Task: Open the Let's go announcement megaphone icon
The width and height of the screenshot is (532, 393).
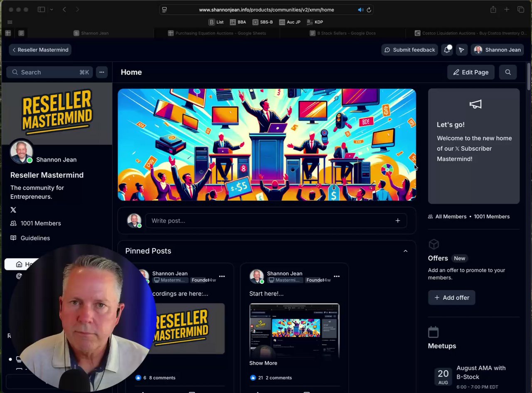Action: click(475, 104)
